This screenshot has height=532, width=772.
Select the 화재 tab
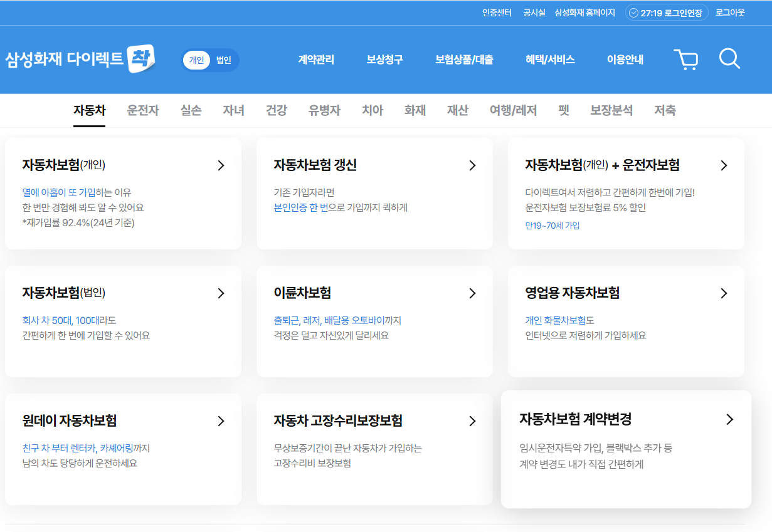[415, 111]
